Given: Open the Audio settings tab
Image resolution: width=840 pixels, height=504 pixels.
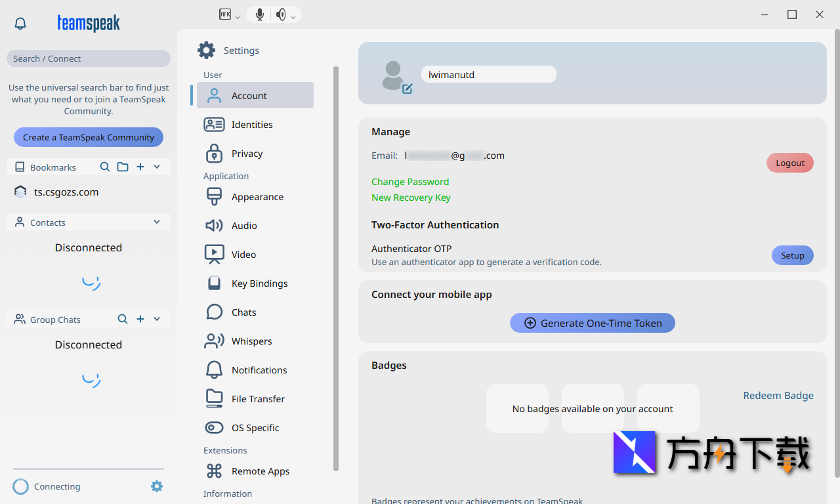Looking at the screenshot, I should click(x=244, y=226).
